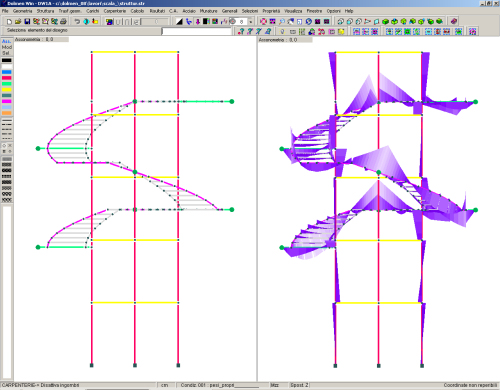This screenshot has width=500, height=390.
Task: Toggle the Att. mode in left panel
Action: 6,41
